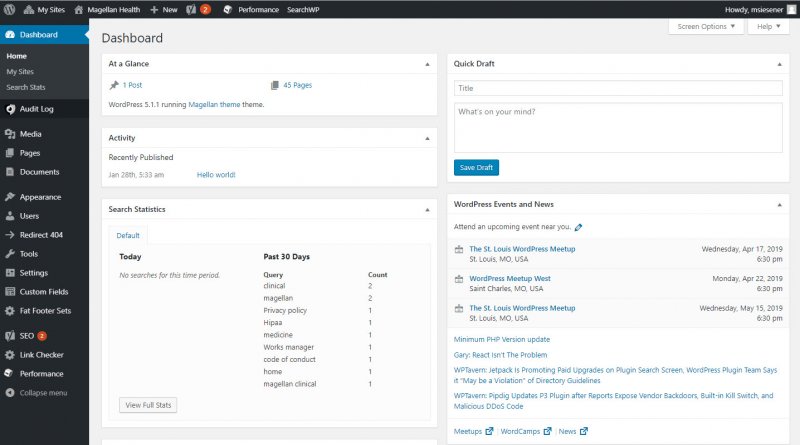Click Fat Footer Sets gear icon
The height and width of the screenshot is (445, 800).
click(10, 311)
